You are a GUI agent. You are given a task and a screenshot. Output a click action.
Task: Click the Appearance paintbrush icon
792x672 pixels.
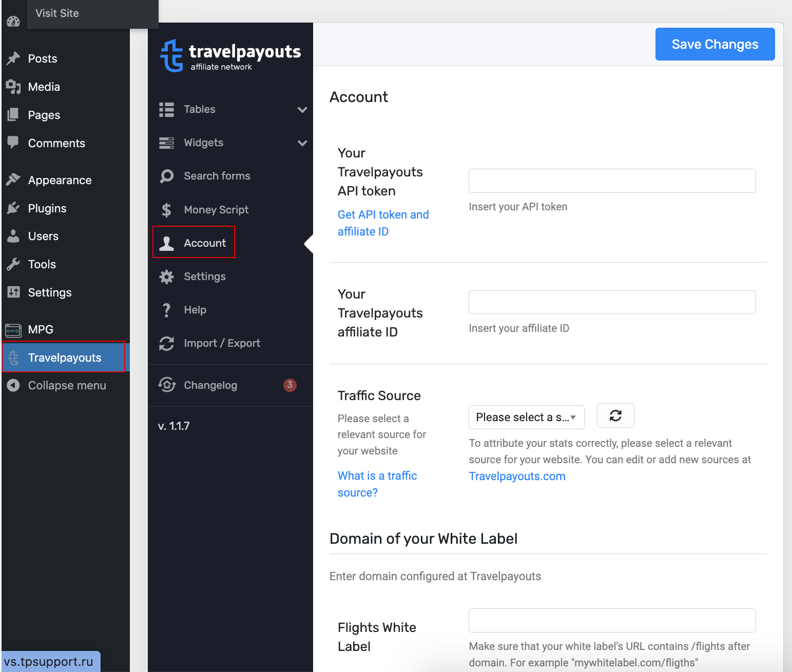tap(13, 180)
